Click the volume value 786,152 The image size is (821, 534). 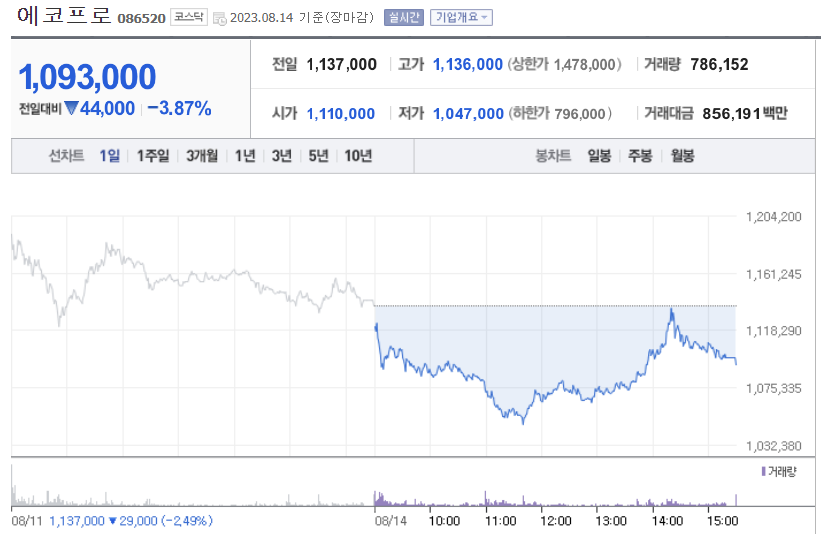[719, 64]
